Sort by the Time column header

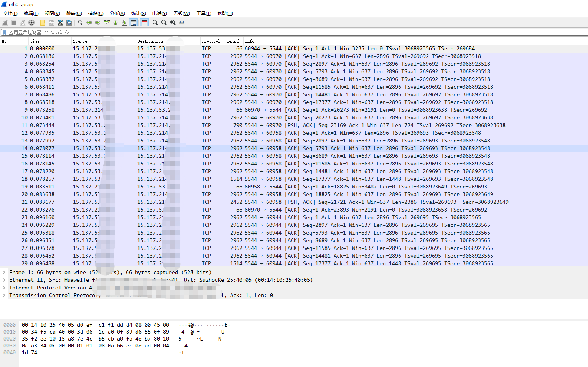tap(50, 41)
